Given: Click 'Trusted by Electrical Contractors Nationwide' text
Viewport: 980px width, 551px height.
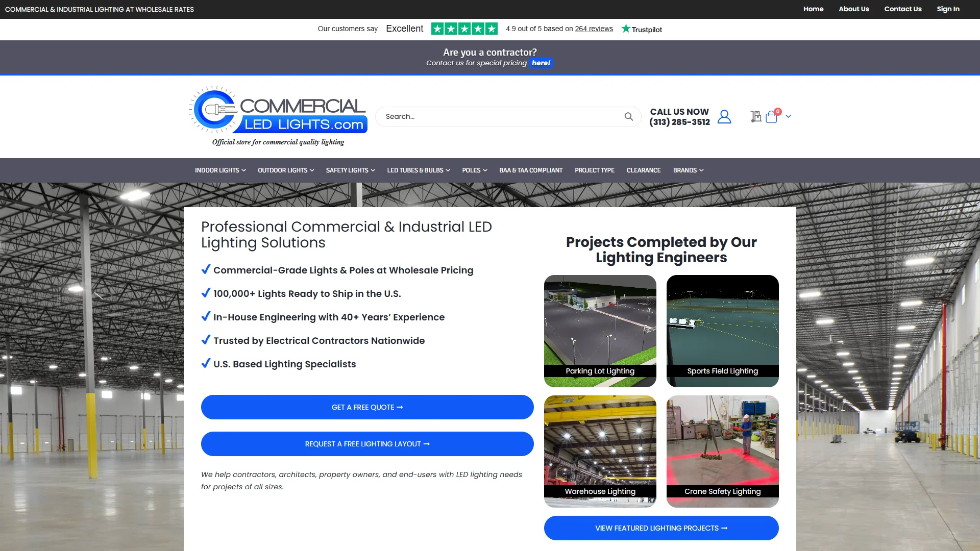Looking at the screenshot, I should click(x=319, y=341).
